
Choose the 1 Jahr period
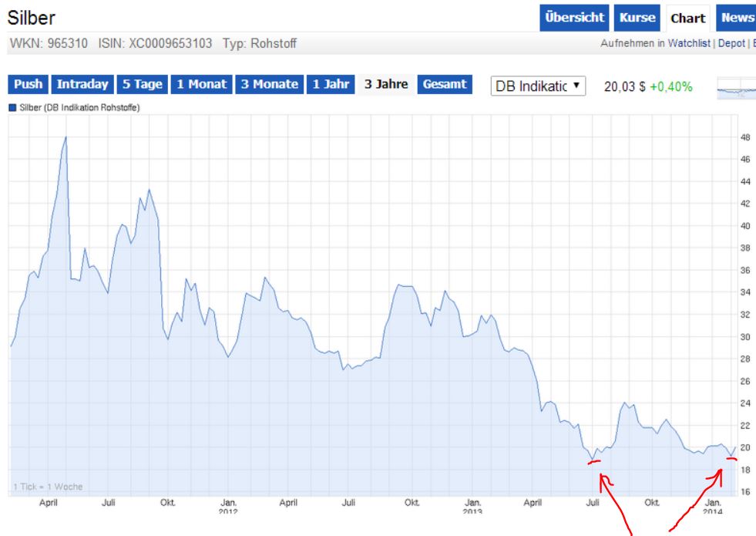334,86
